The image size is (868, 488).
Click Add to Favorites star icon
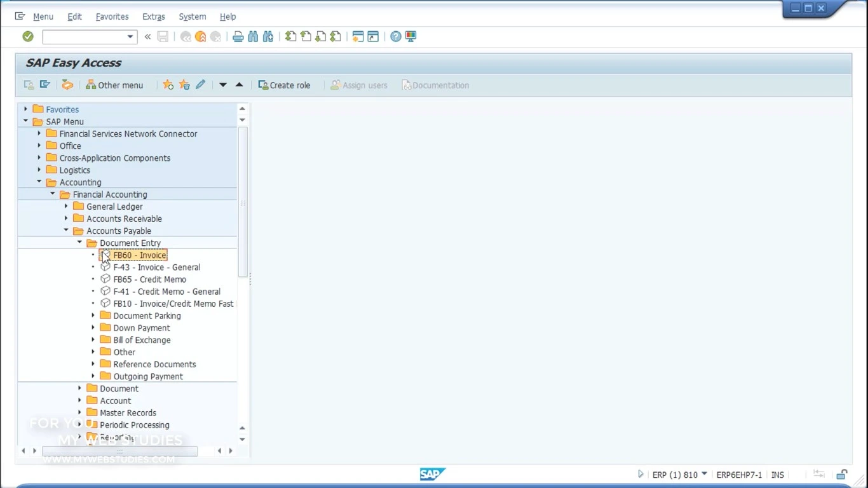168,85
